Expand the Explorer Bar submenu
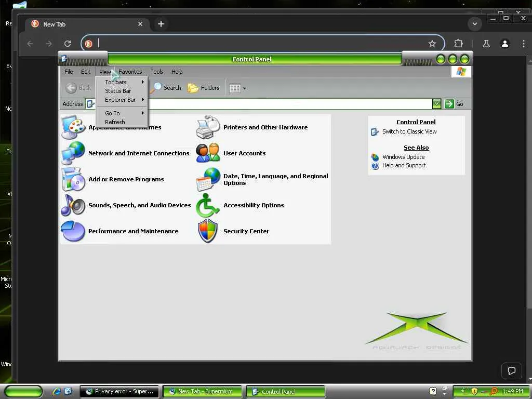The width and height of the screenshot is (532, 399). 122,100
